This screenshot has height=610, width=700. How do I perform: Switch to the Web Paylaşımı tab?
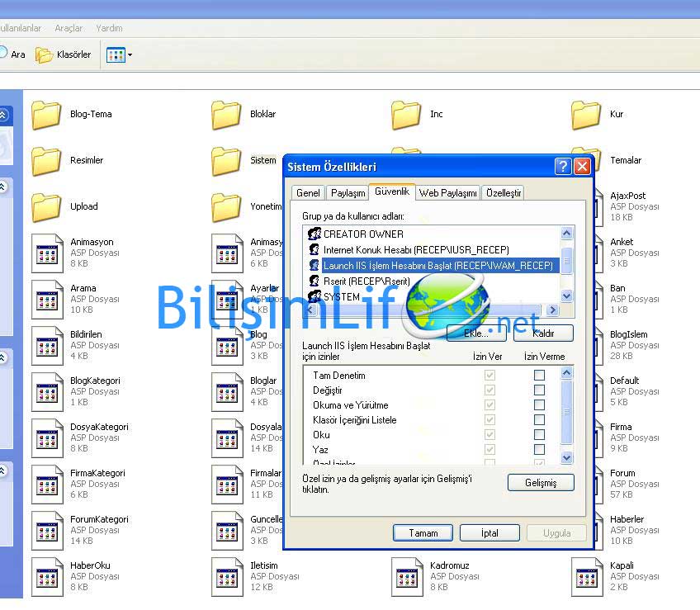447,193
